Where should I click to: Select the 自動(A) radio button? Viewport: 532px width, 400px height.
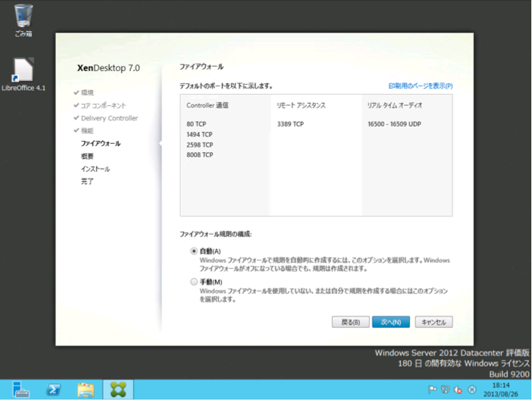[194, 251]
